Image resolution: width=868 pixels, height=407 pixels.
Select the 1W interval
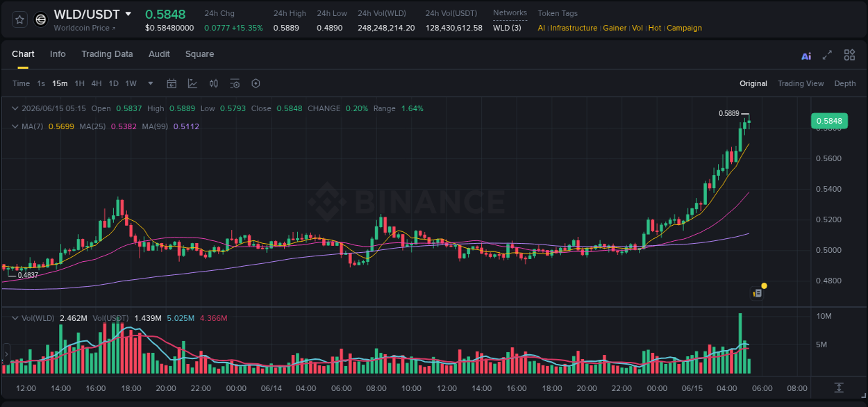pyautogui.click(x=131, y=83)
